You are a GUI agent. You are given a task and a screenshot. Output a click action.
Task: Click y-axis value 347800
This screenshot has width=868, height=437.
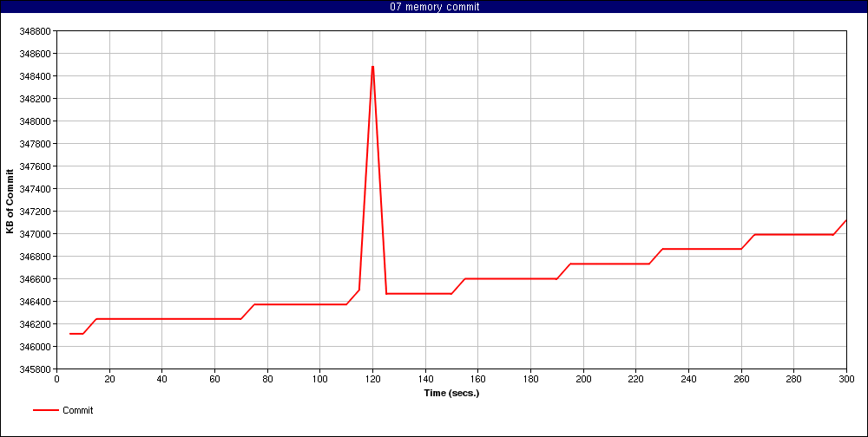tap(35, 144)
